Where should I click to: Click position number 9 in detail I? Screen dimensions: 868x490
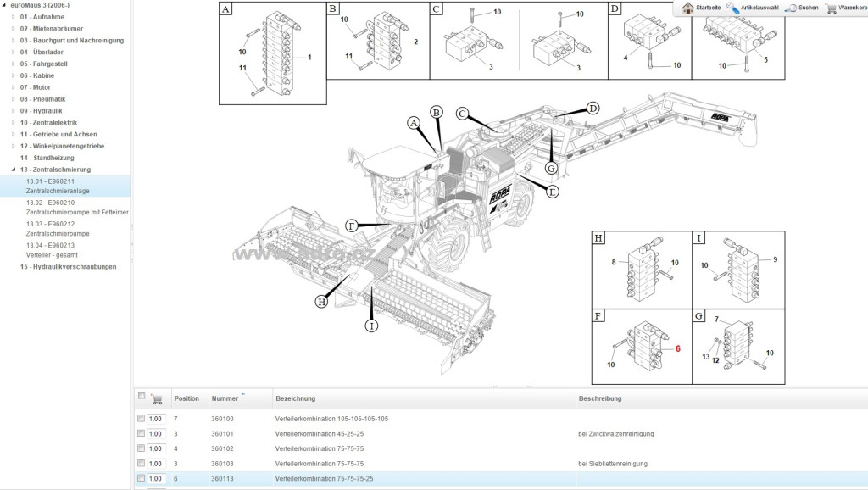775,259
